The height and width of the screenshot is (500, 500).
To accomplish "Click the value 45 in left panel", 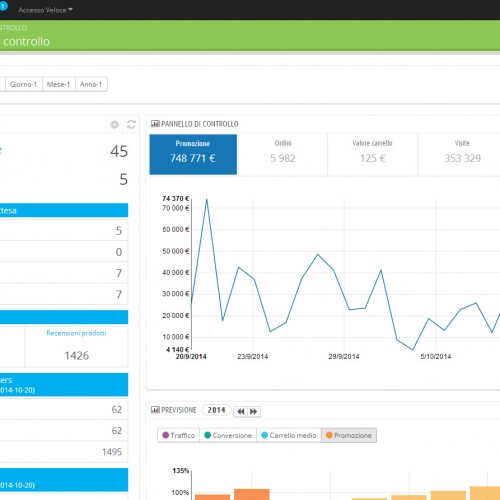I will (119, 151).
